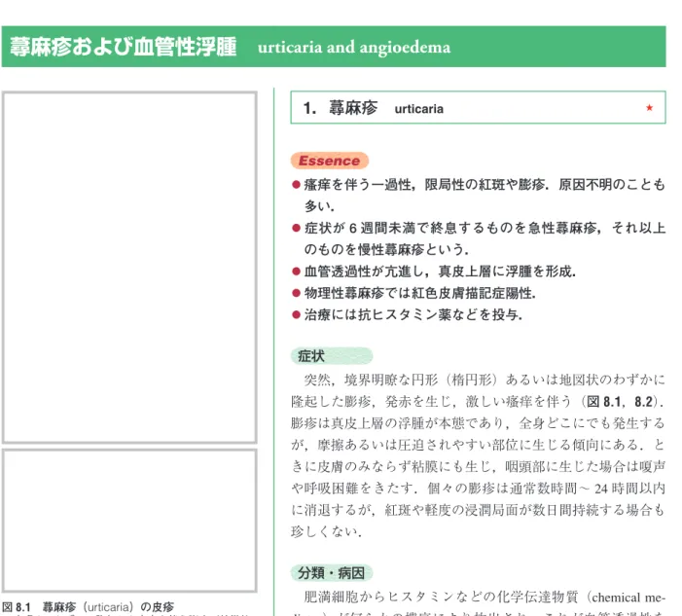Click the bullet '治療には抗ヒスタミン薬などを投与'
This screenshot has width=682, height=616.
pos(407,314)
